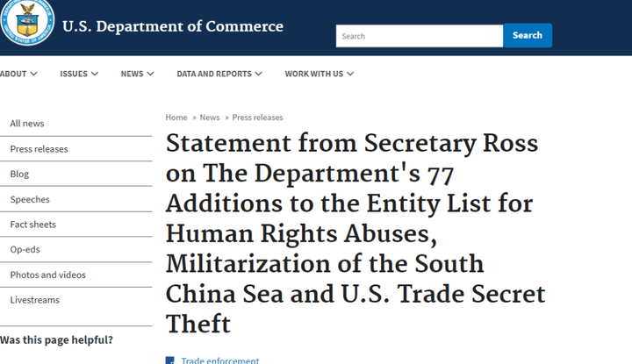The height and width of the screenshot is (364, 632).
Task: Click the Department of Commerce seal logo
Action: pos(27,22)
